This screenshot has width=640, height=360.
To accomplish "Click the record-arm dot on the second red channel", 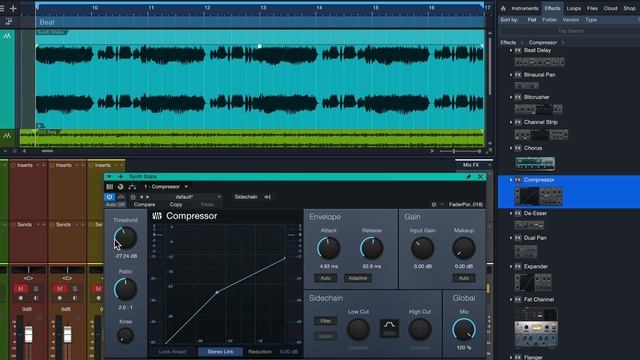I will click(x=60, y=298).
